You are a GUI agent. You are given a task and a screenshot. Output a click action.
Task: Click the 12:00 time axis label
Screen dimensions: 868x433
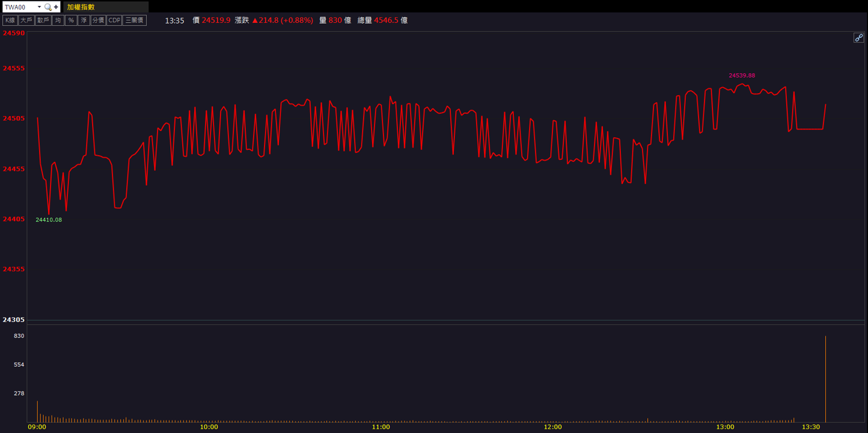pyautogui.click(x=552, y=427)
